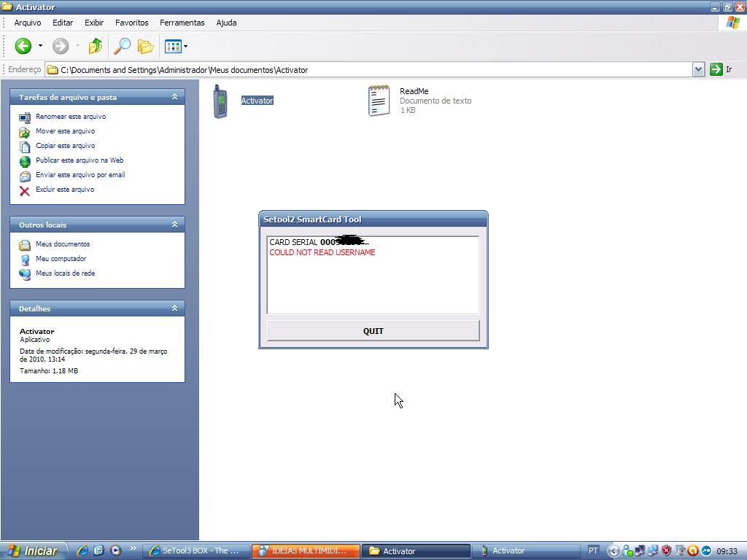This screenshot has width=747, height=560.
Task: Open the Exibir menu
Action: [94, 23]
